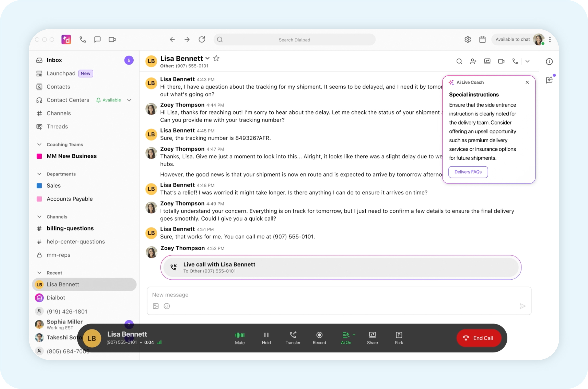Viewport: 588px width, 389px height.
Task: Start video call from conversation header
Action: pos(501,61)
